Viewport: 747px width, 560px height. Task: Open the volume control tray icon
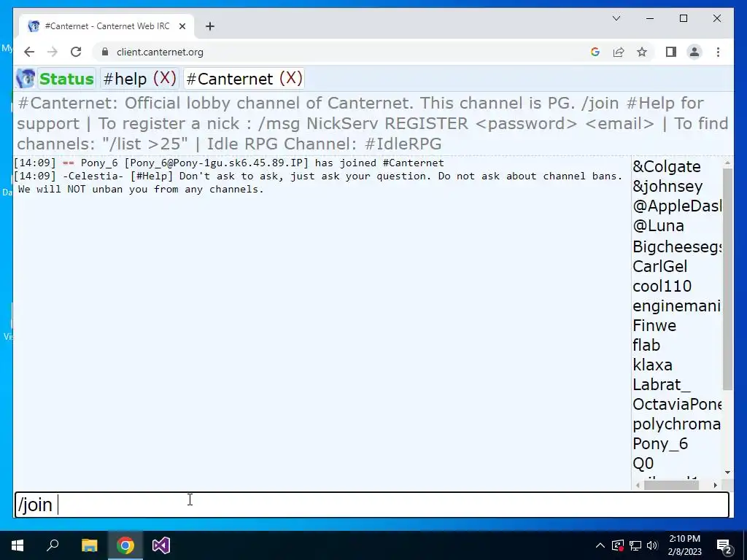tap(652, 545)
